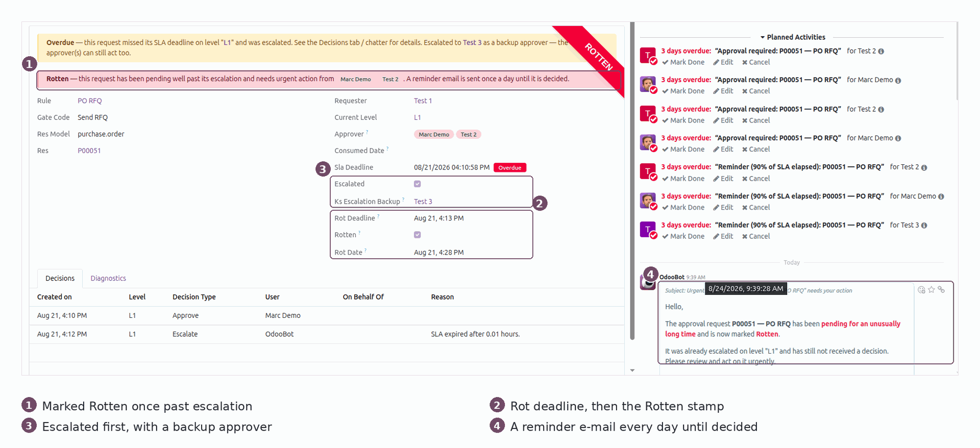Mark Done the Reminder activity for Test 3

683,236
